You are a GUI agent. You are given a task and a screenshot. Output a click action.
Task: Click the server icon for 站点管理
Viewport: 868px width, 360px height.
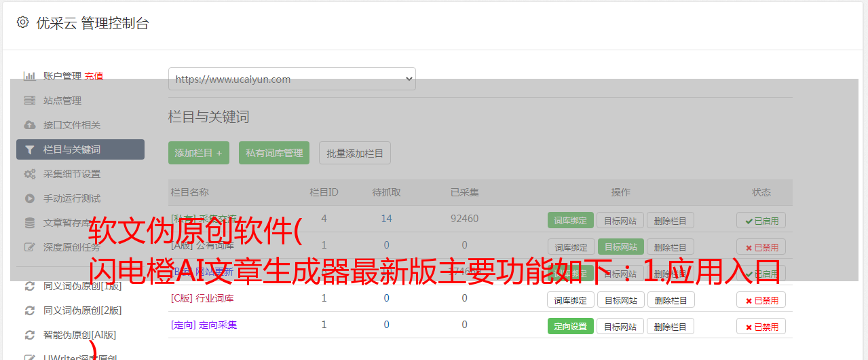[x=30, y=101]
